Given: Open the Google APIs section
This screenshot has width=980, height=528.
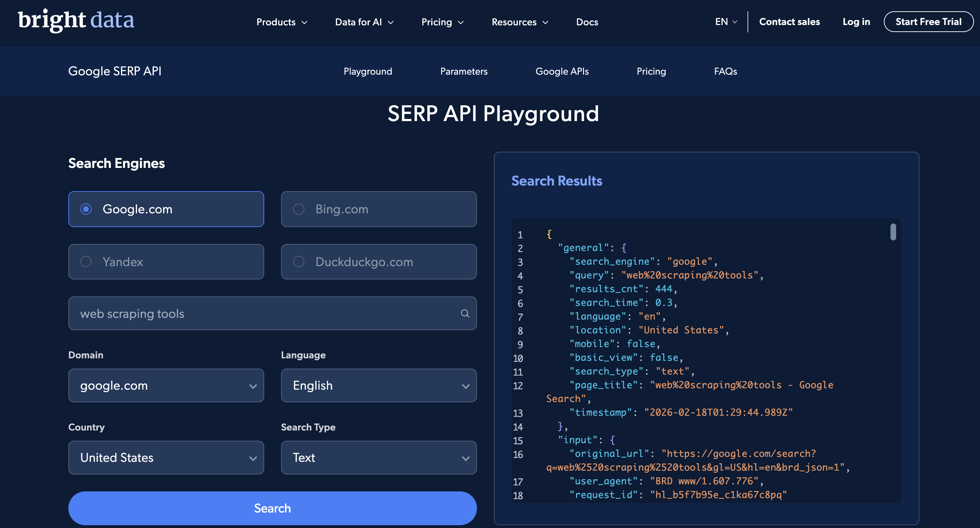Looking at the screenshot, I should click(562, 71).
